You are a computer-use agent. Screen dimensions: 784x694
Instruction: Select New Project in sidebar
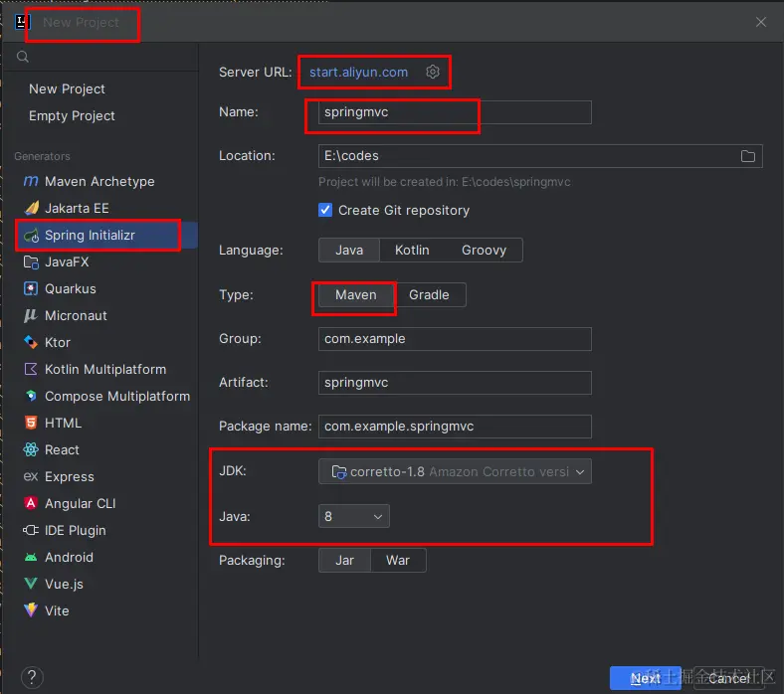tap(67, 88)
